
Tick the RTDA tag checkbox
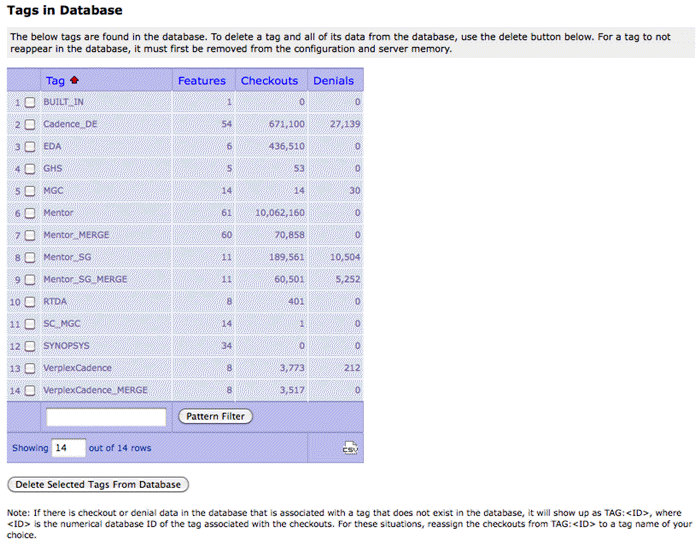(x=30, y=301)
